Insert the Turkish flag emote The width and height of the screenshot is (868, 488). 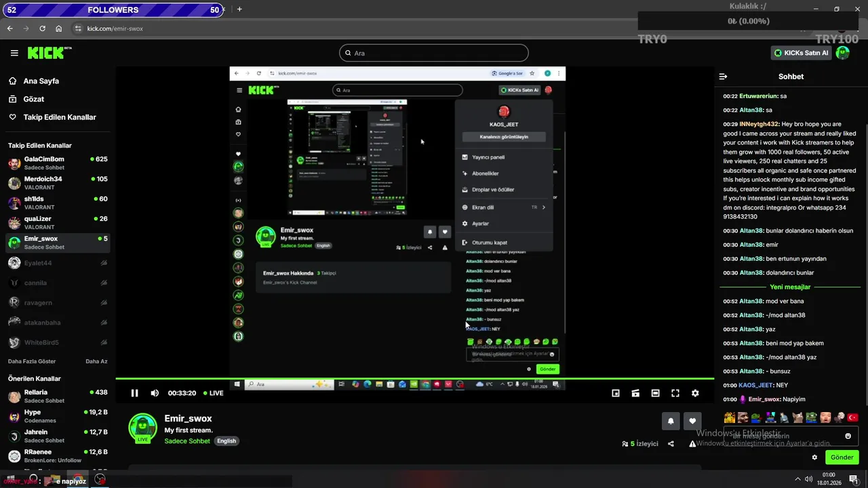click(852, 418)
